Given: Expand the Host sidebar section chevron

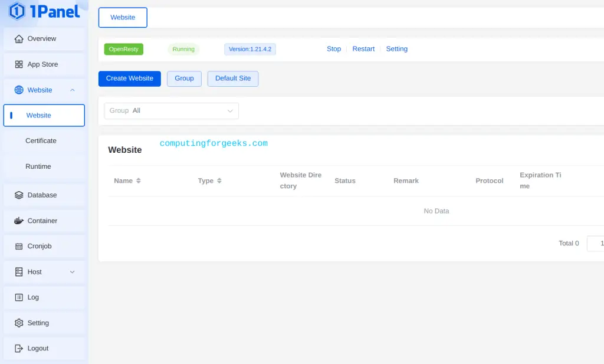Looking at the screenshot, I should click(72, 272).
